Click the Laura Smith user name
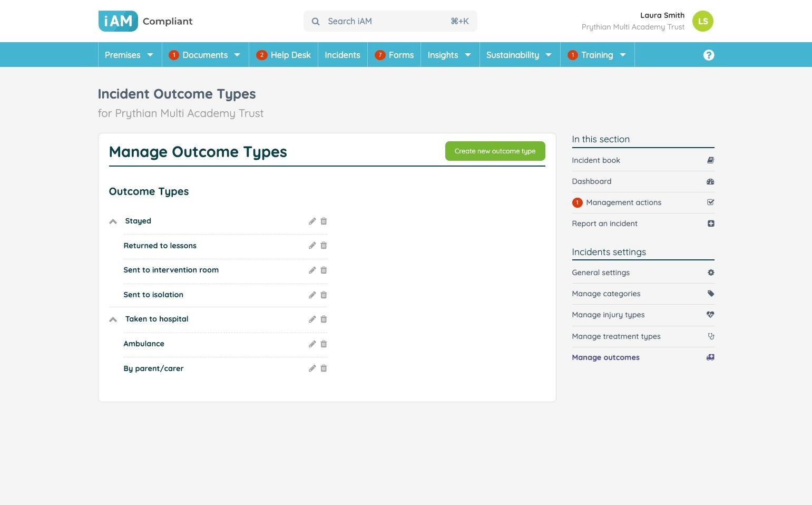Image resolution: width=812 pixels, height=505 pixels. click(x=662, y=15)
